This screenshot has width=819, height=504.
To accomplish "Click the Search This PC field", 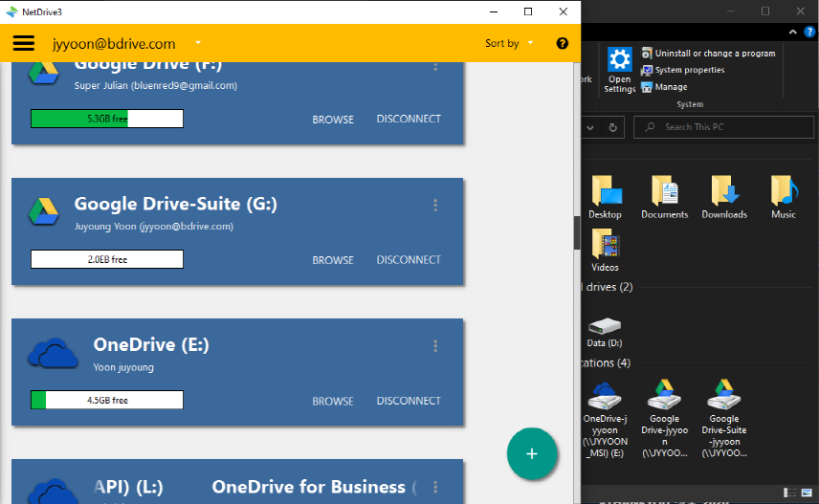I will click(723, 127).
